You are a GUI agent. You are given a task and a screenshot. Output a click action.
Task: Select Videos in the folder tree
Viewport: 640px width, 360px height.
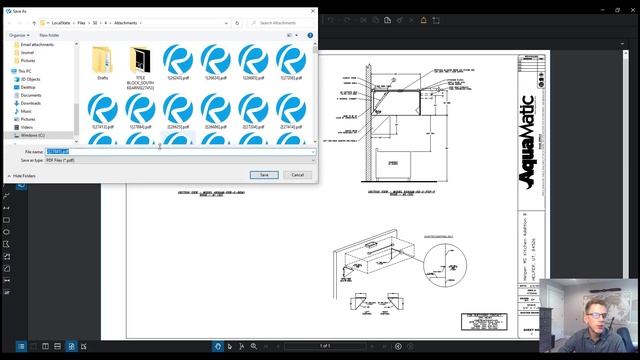(26, 127)
